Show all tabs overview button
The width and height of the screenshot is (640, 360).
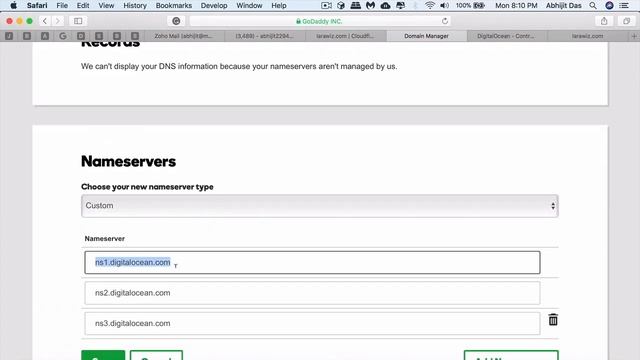[626, 21]
